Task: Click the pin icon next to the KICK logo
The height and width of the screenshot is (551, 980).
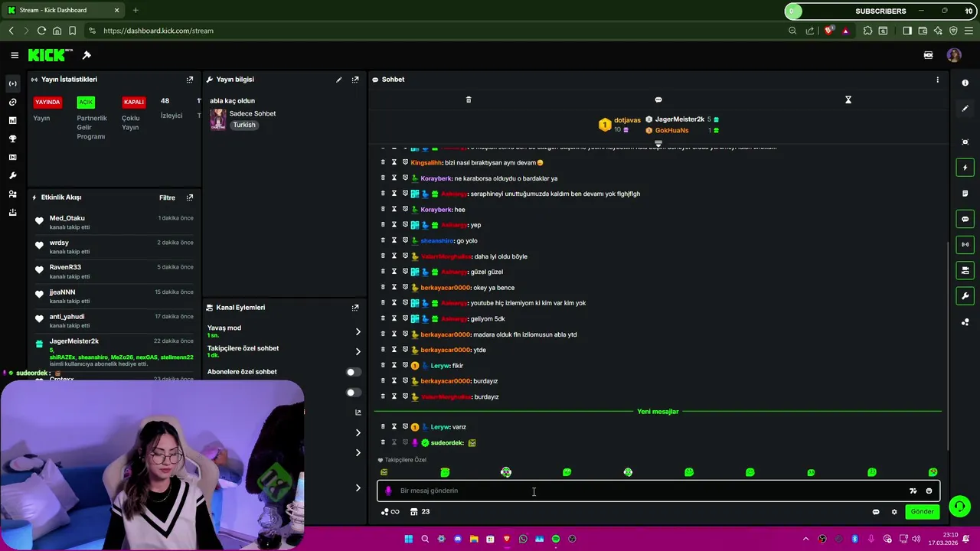Action: coord(87,55)
